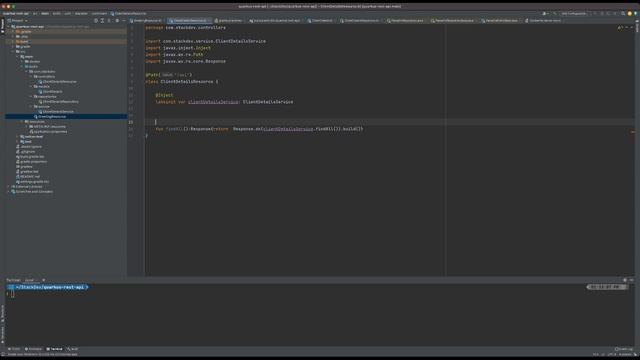Select opened file locator icon in Project panel

click(x=96, y=20)
